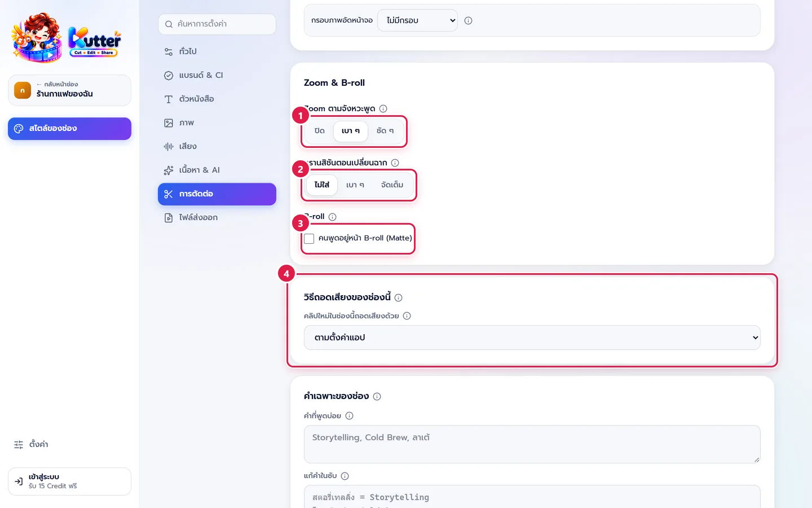
Task: Click the info icon next to ทรานสิชันตอนเปลี่ยนฉาก
Action: point(395,163)
